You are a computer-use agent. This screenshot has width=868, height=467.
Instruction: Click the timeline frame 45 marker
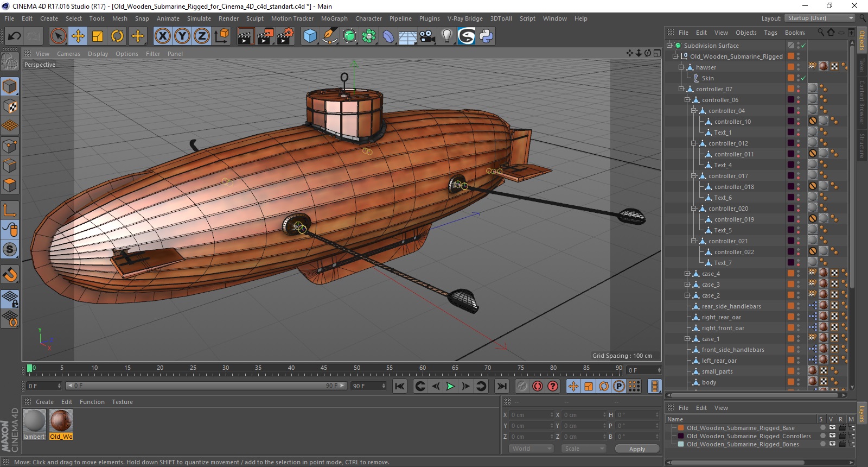coord(324,368)
